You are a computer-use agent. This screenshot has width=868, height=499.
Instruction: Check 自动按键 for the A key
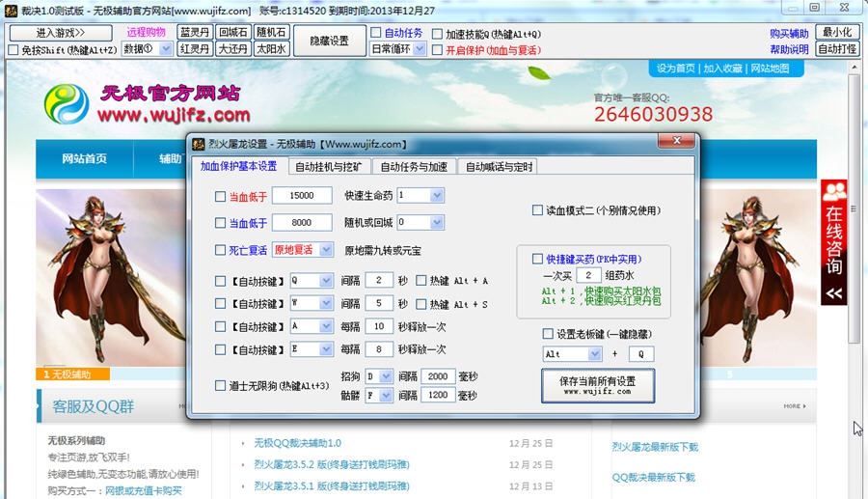[220, 327]
